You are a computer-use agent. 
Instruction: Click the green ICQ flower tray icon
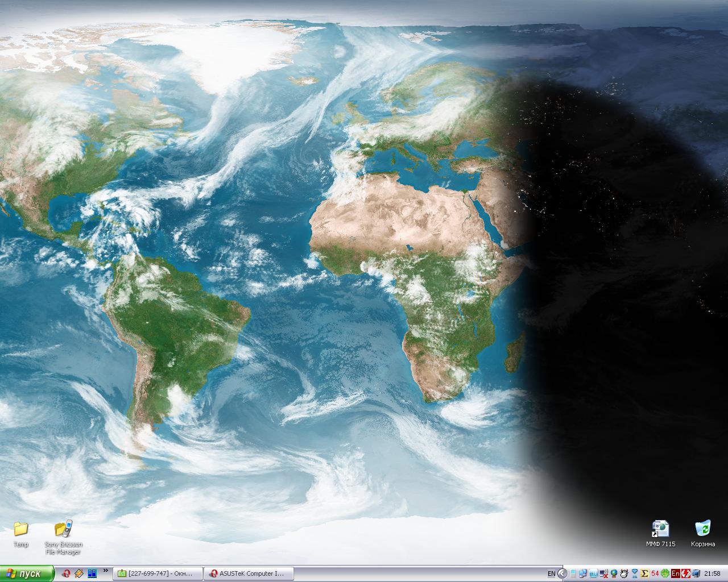[x=665, y=573]
